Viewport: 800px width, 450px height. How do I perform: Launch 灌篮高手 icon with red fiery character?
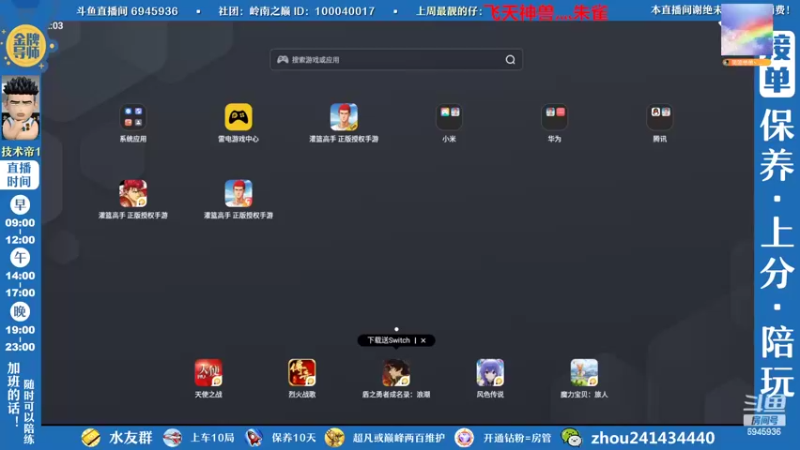pyautogui.click(x=133, y=193)
